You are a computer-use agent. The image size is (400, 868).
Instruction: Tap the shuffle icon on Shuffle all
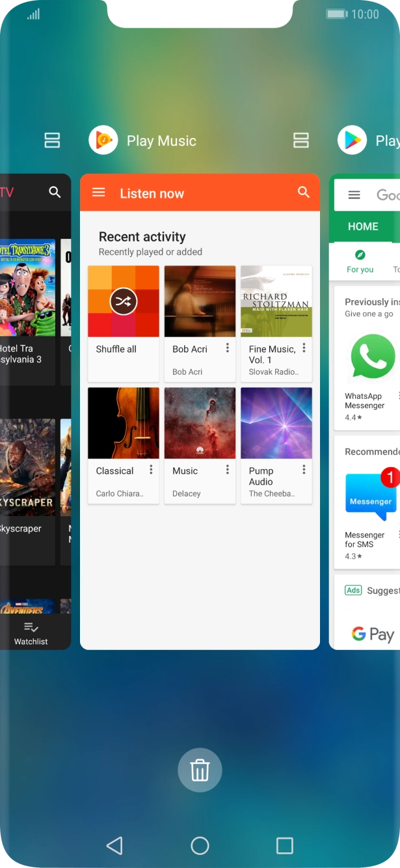(124, 301)
